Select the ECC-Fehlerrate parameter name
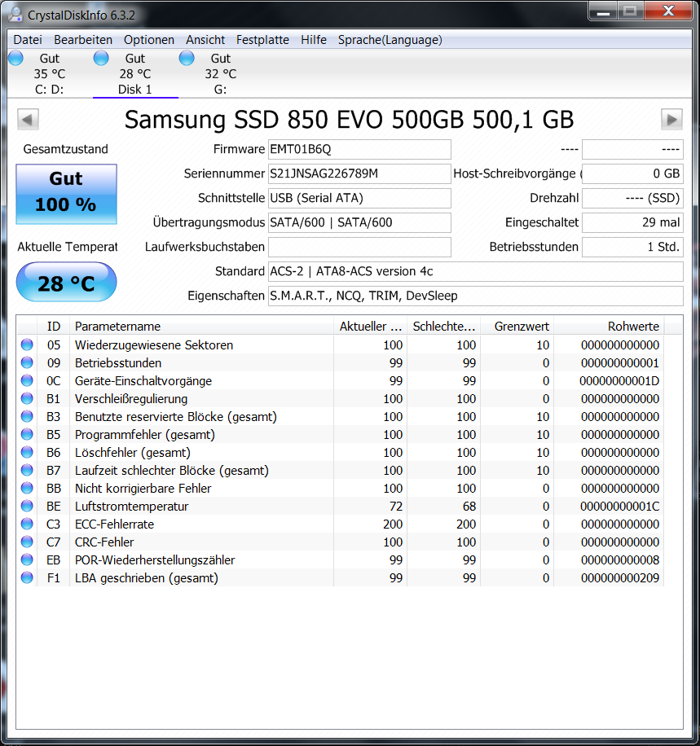700x746 pixels. tap(114, 524)
